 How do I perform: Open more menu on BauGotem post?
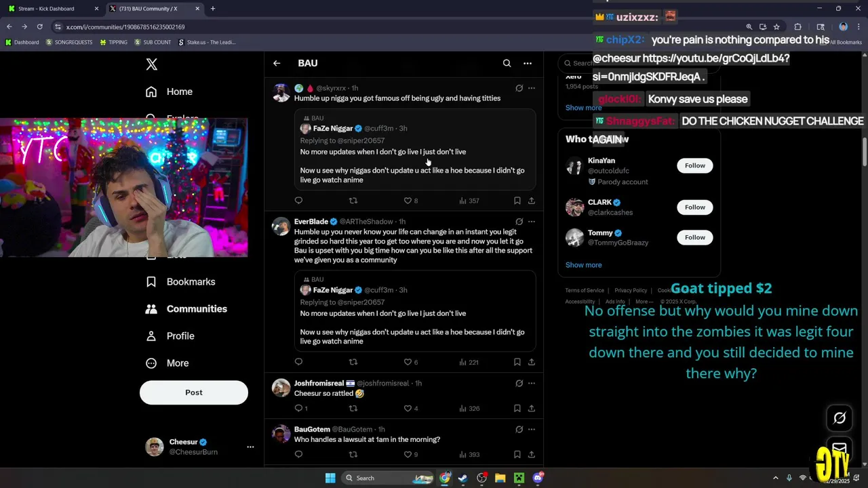tap(532, 429)
